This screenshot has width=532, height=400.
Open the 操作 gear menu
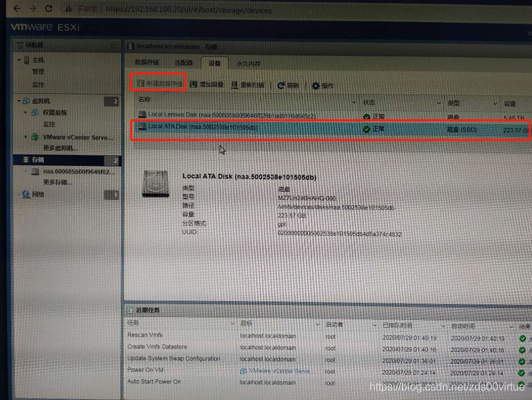click(x=323, y=86)
